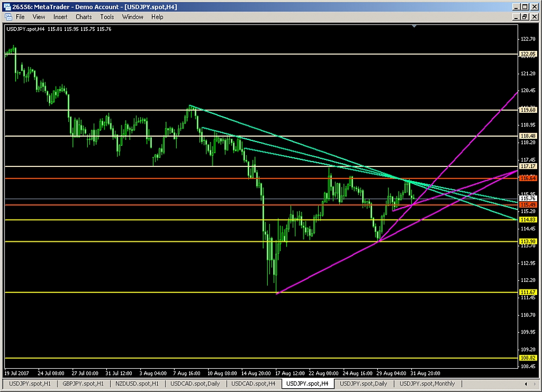The width and height of the screenshot is (542, 392).
Task: Click the orange 115.49 price label
Action: click(528, 205)
